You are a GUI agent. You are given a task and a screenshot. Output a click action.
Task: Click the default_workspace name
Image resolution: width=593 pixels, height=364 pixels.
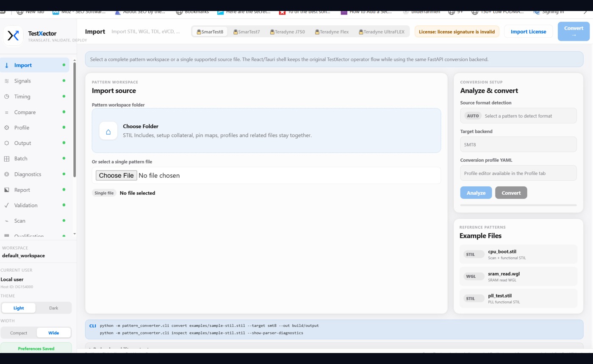pyautogui.click(x=23, y=256)
